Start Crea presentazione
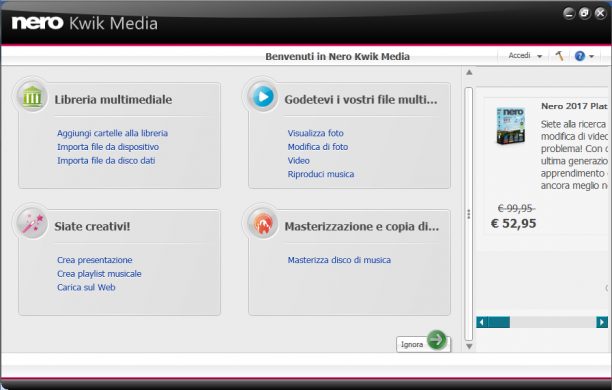The height and width of the screenshot is (390, 612). coord(94,260)
